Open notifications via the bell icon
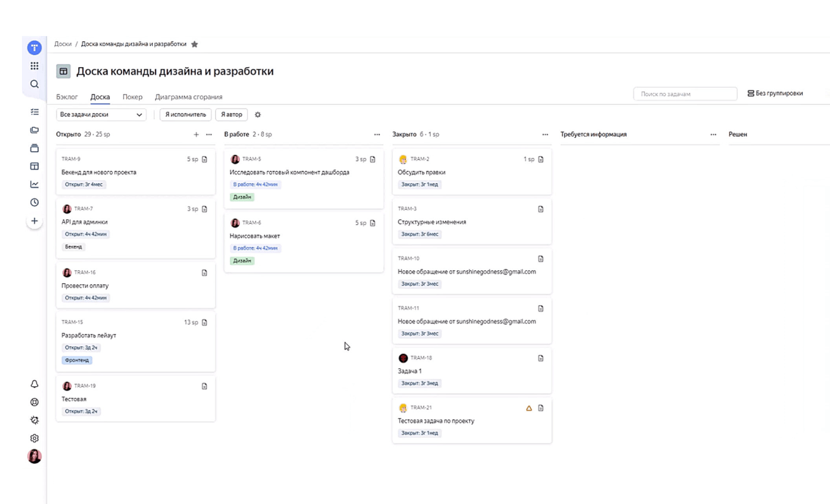Image resolution: width=830 pixels, height=504 pixels. [34, 384]
